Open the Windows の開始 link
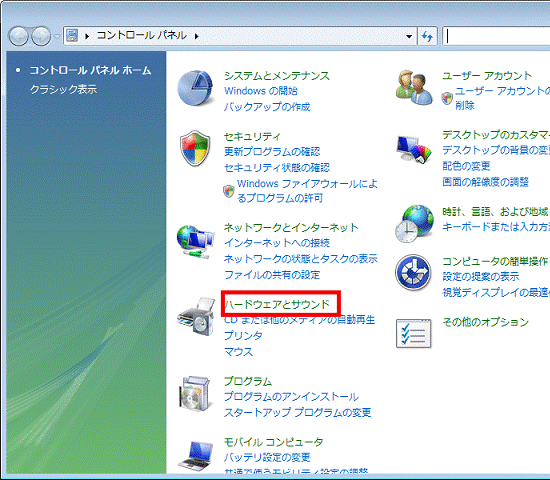This screenshot has width=550, height=480. pos(261,91)
